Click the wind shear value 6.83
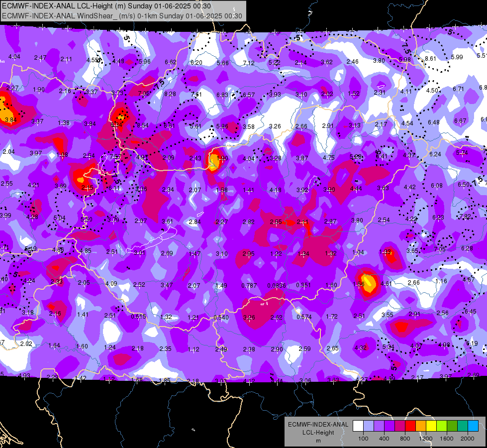The image size is (487, 448). pos(222,95)
